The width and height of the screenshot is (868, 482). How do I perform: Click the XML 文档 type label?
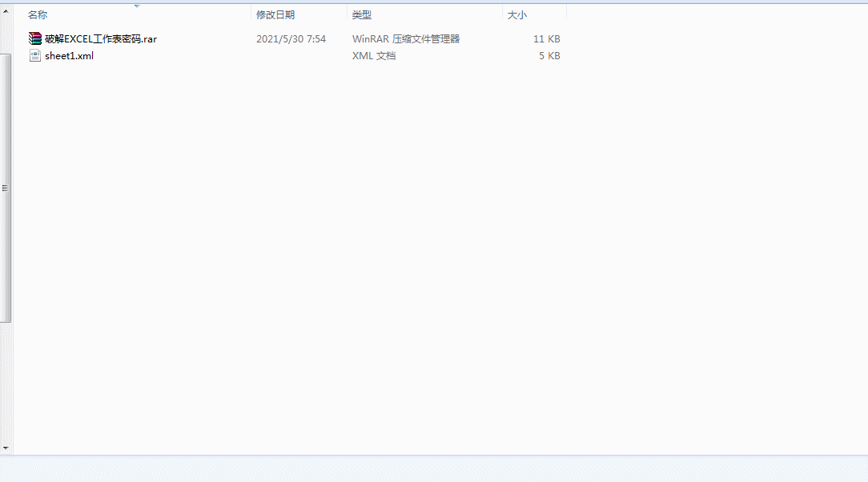[x=373, y=55]
